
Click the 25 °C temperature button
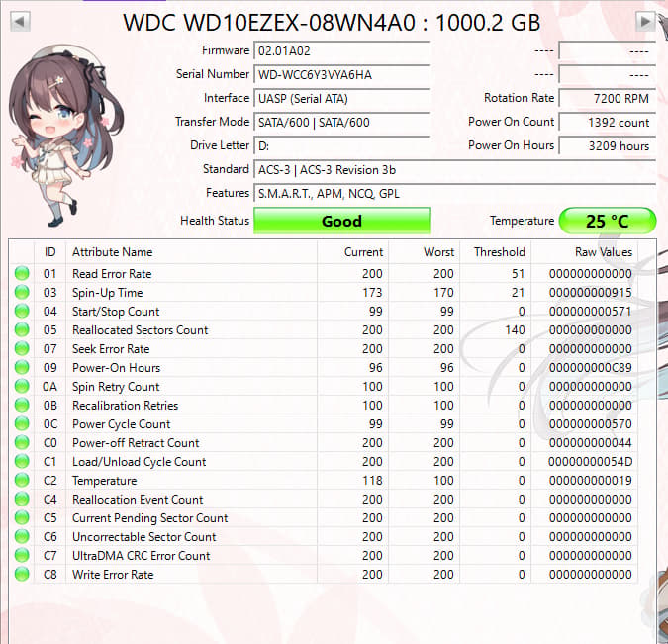click(607, 221)
